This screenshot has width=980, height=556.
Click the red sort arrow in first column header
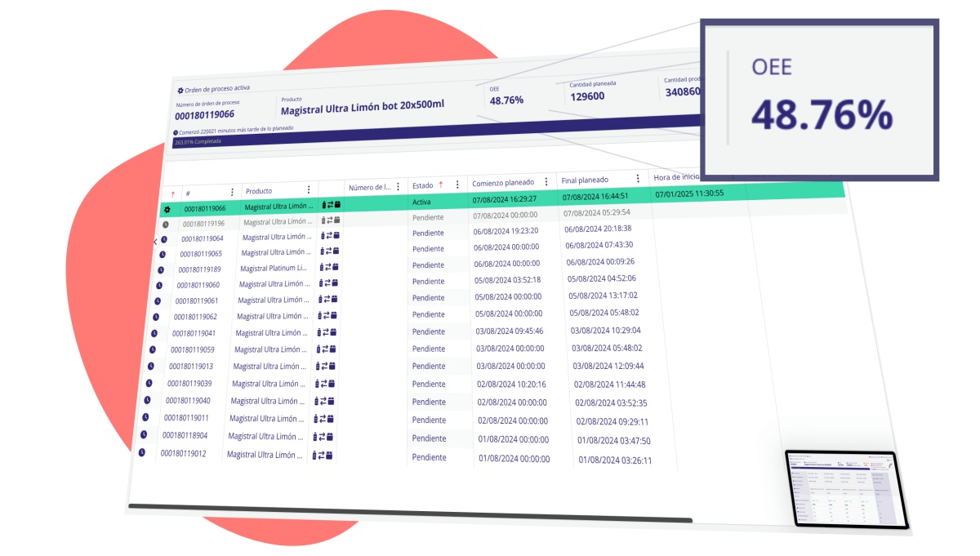coord(172,193)
